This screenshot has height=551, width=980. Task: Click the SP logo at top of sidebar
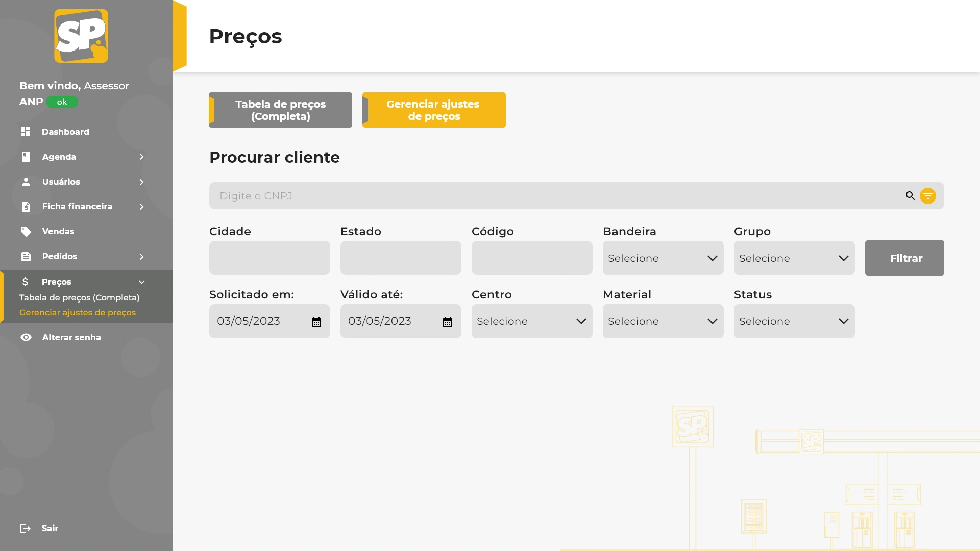coord(81,36)
